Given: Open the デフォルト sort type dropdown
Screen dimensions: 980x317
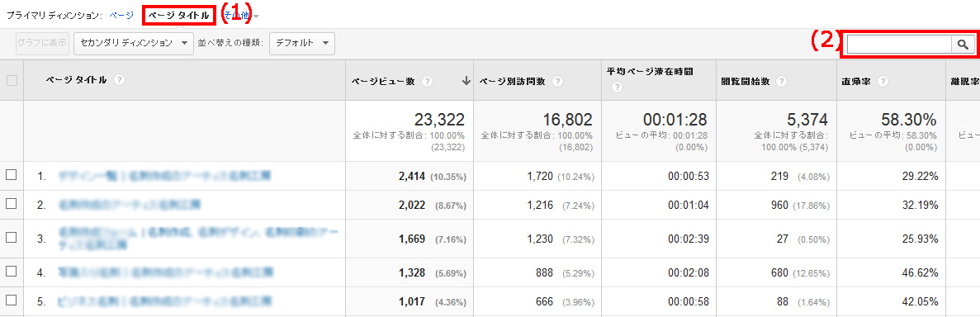Looking at the screenshot, I should pyautogui.click(x=302, y=43).
